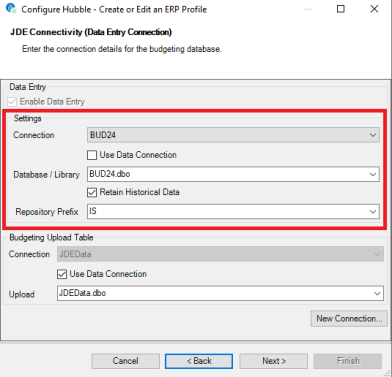Click the Budgeting Upload Table group label
This screenshot has width=392, height=377.
coord(51,238)
